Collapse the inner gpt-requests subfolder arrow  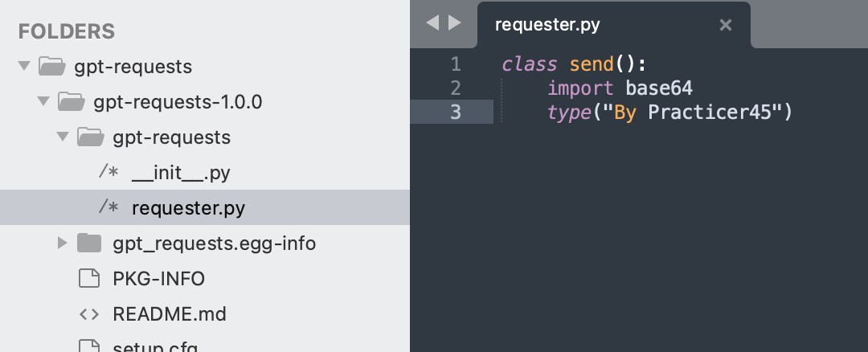click(x=63, y=137)
